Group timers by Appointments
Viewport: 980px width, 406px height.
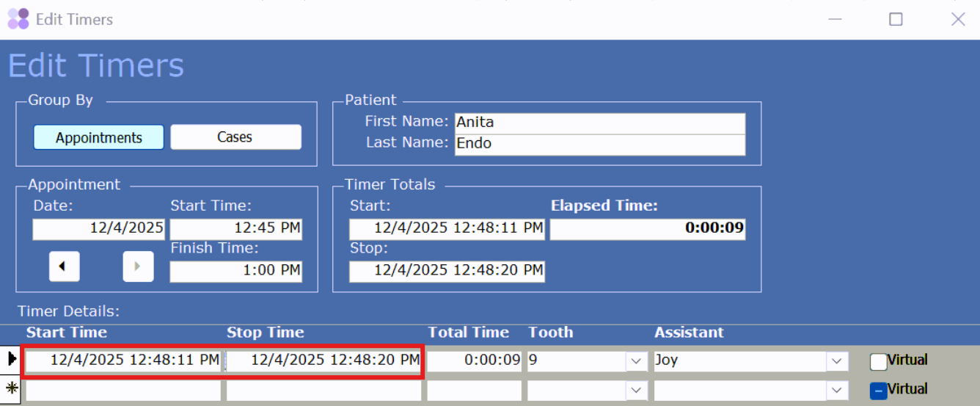pos(99,137)
